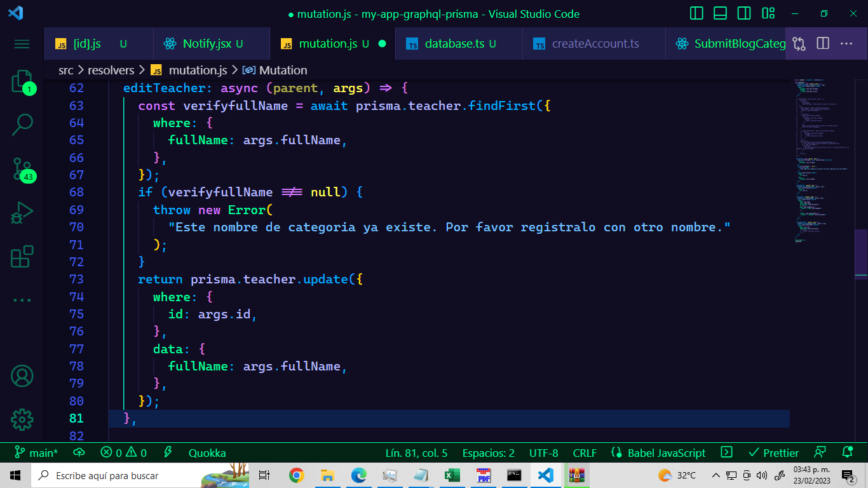Screen dimensions: 868x488
Task: Toggle the bottom panel layout button
Action: [x=720, y=13]
